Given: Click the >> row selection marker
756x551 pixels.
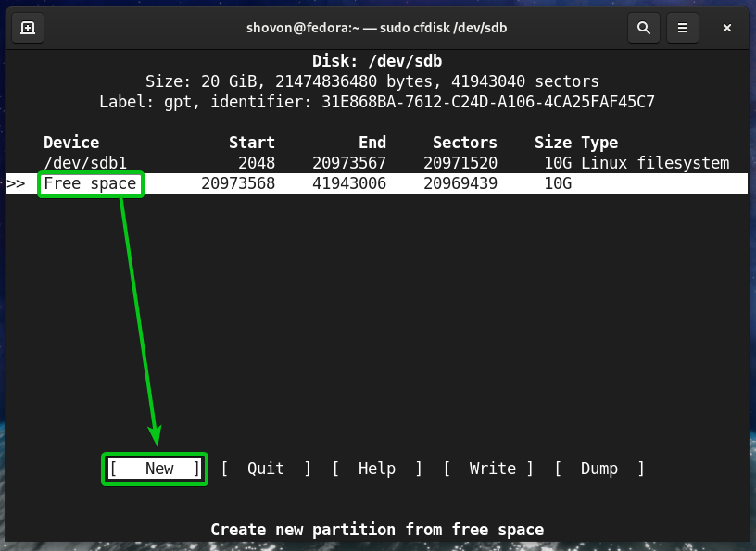Looking at the screenshot, I should tap(16, 183).
